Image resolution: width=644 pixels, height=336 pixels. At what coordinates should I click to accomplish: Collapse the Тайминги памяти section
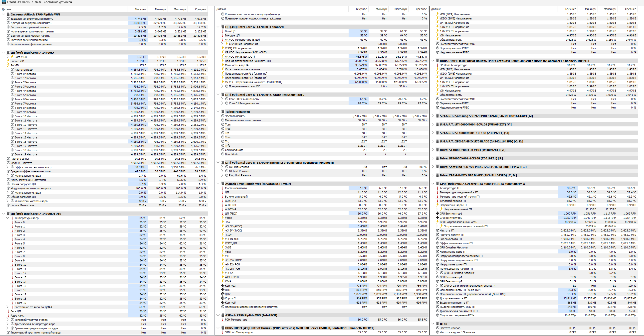click(x=218, y=112)
